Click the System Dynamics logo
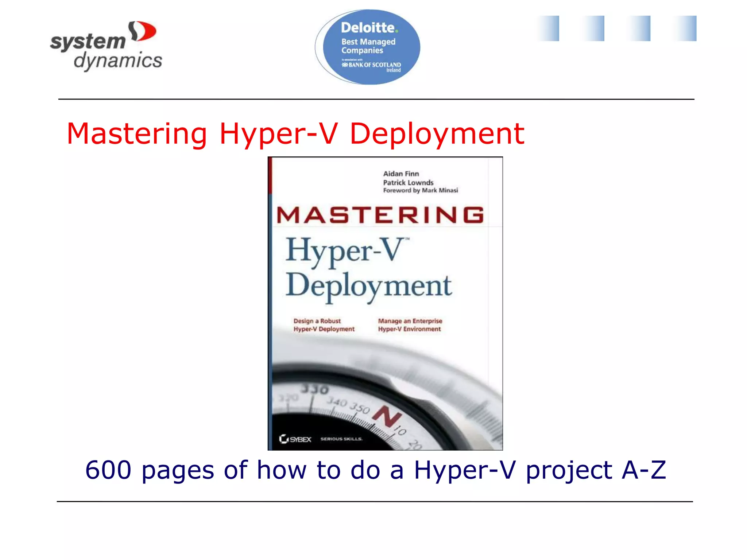 pos(106,46)
